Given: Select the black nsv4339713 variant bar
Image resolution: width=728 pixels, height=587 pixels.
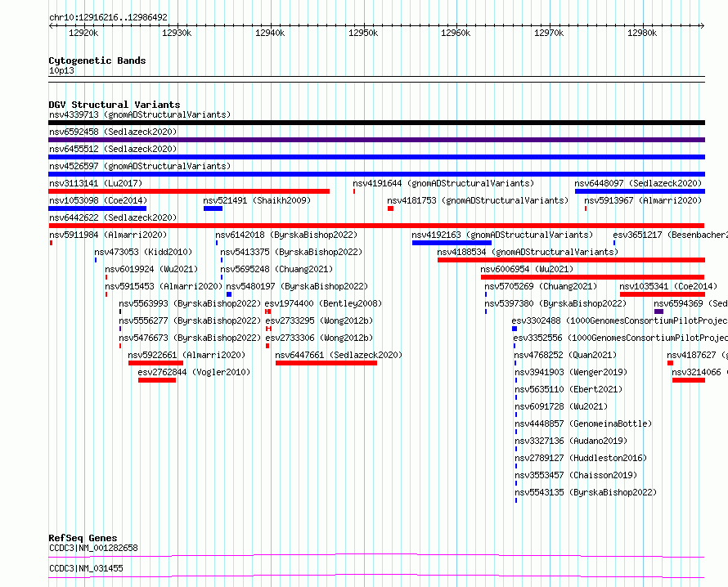Looking at the screenshot, I should click(376, 123).
